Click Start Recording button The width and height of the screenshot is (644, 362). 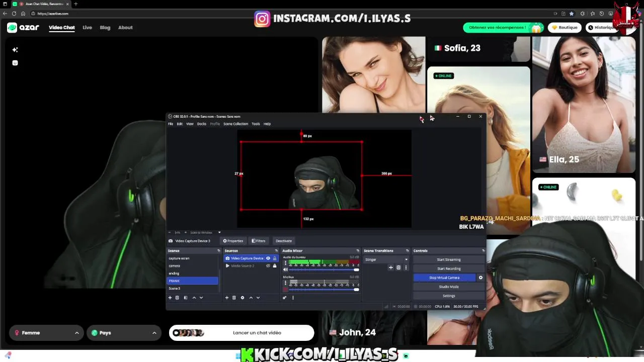(x=448, y=268)
